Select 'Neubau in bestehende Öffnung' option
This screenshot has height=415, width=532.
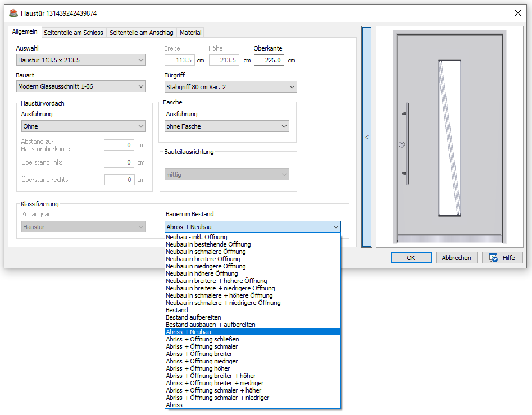click(x=208, y=244)
